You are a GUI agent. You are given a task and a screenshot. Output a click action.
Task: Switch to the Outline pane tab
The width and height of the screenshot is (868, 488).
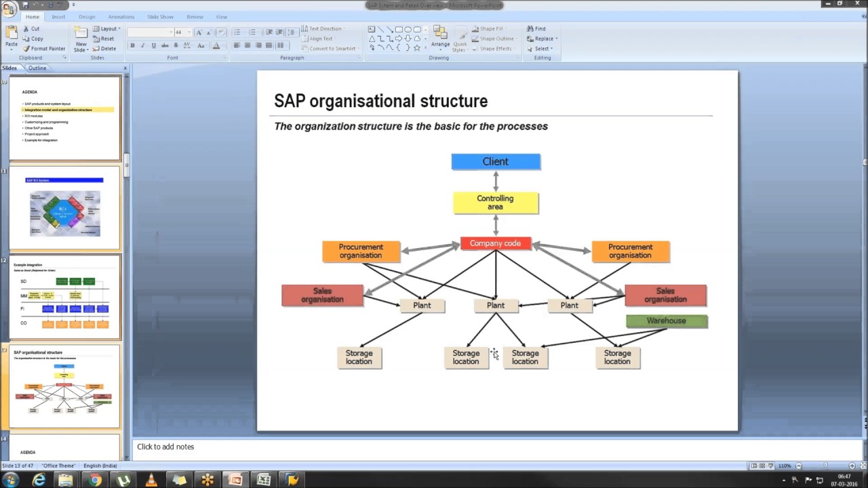(37, 68)
